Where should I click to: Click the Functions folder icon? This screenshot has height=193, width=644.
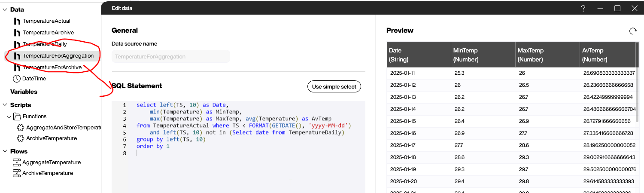[x=17, y=116]
